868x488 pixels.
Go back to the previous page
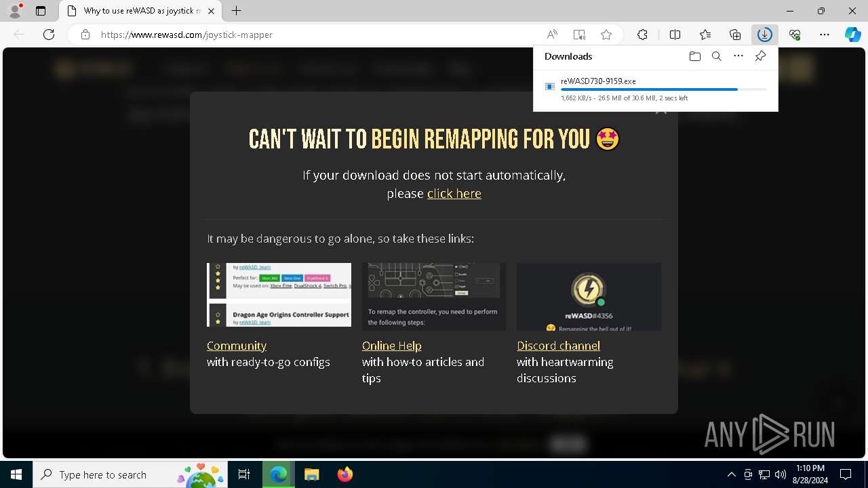click(x=19, y=35)
